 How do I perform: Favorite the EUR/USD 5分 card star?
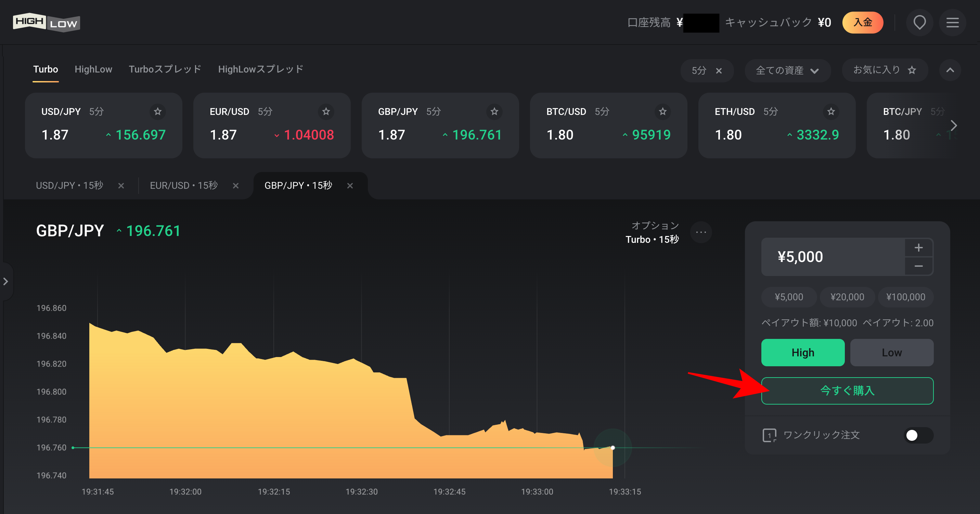coord(326,111)
